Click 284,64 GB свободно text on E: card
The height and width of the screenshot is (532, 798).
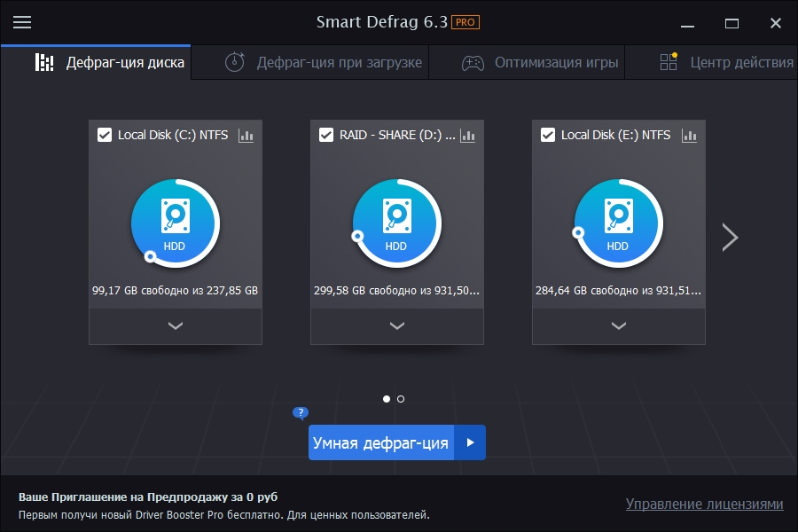point(618,290)
